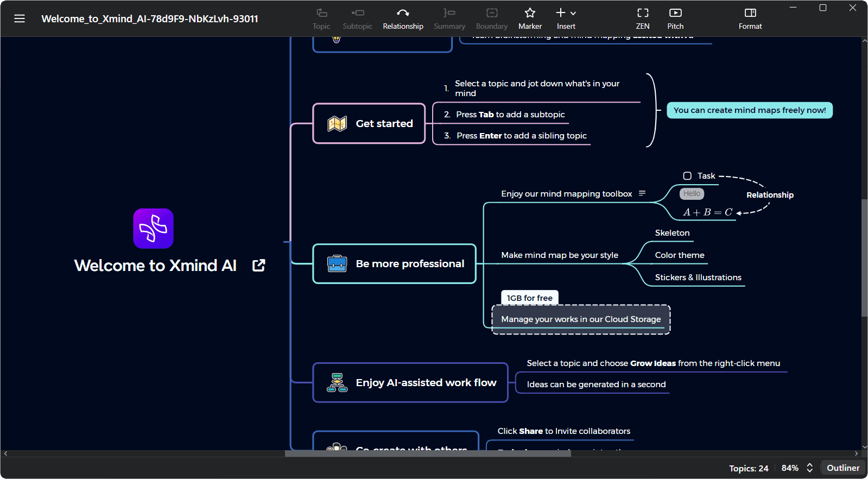Select the Welcome to Xmind AI central topic
This screenshot has width=868, height=479.
click(155, 266)
